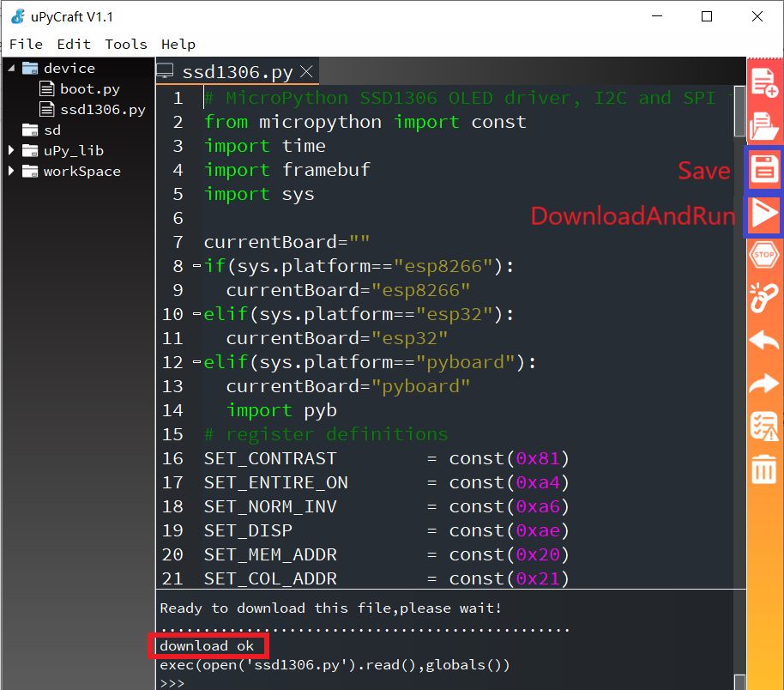Image resolution: width=784 pixels, height=690 pixels.
Task: Click the Undo arrow icon
Action: pos(763,341)
